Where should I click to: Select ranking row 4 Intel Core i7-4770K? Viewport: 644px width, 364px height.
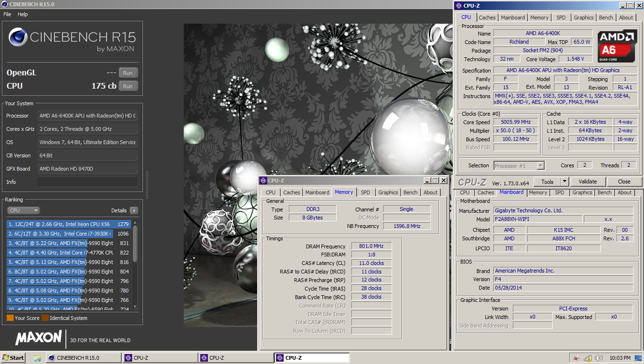pos(69,253)
